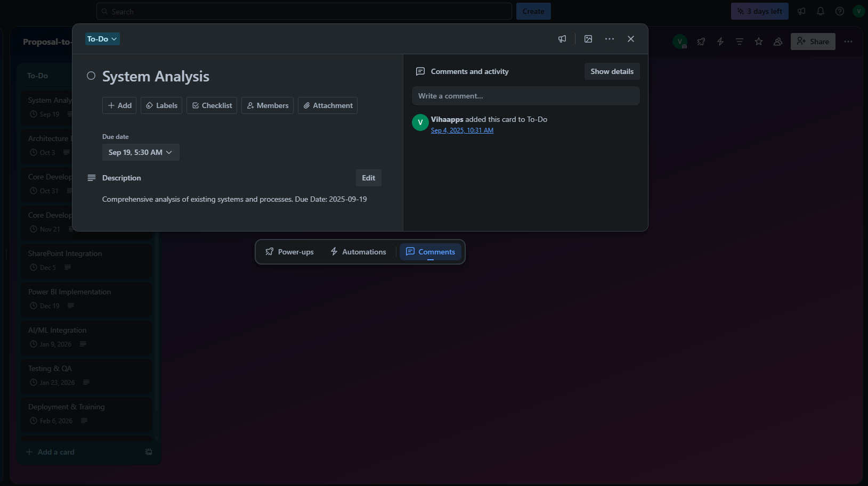Click the Show details button
Viewport: 868px width, 486px height.
click(612, 71)
